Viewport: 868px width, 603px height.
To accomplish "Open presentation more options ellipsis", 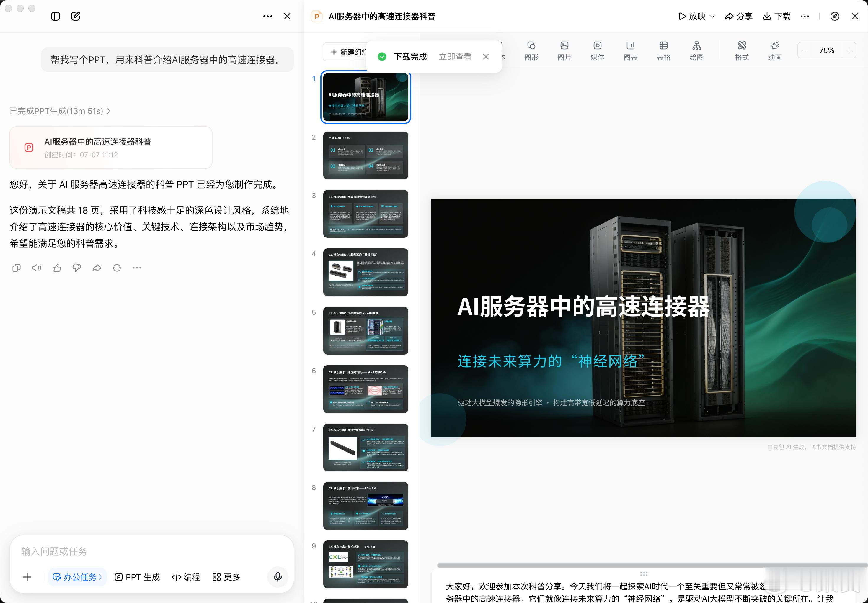I will [805, 16].
